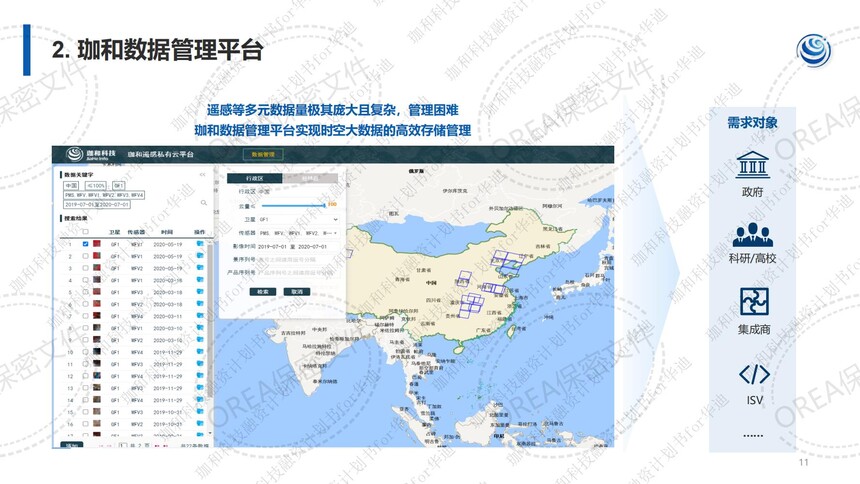Open the folder action icon for result row 14
860x484 pixels.
[200, 400]
